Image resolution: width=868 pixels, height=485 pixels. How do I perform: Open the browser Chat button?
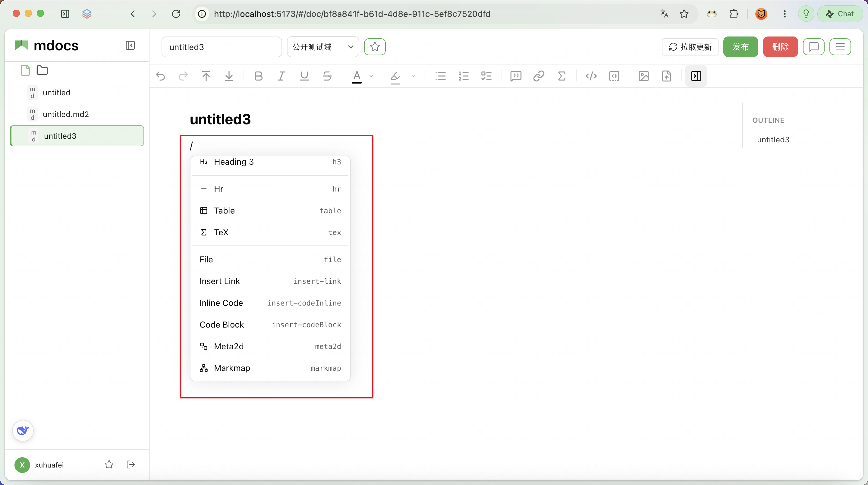point(840,14)
